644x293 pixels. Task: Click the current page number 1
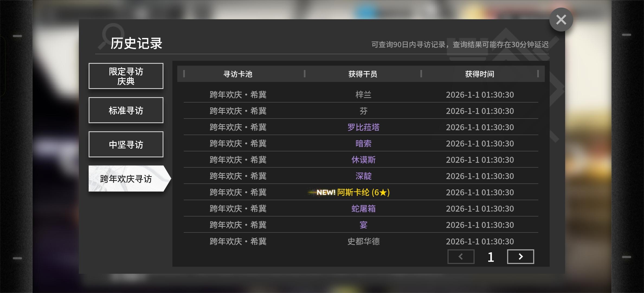491,257
